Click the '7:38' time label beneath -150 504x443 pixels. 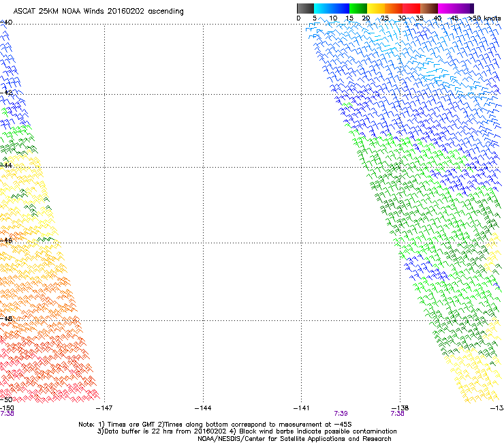[7, 414]
